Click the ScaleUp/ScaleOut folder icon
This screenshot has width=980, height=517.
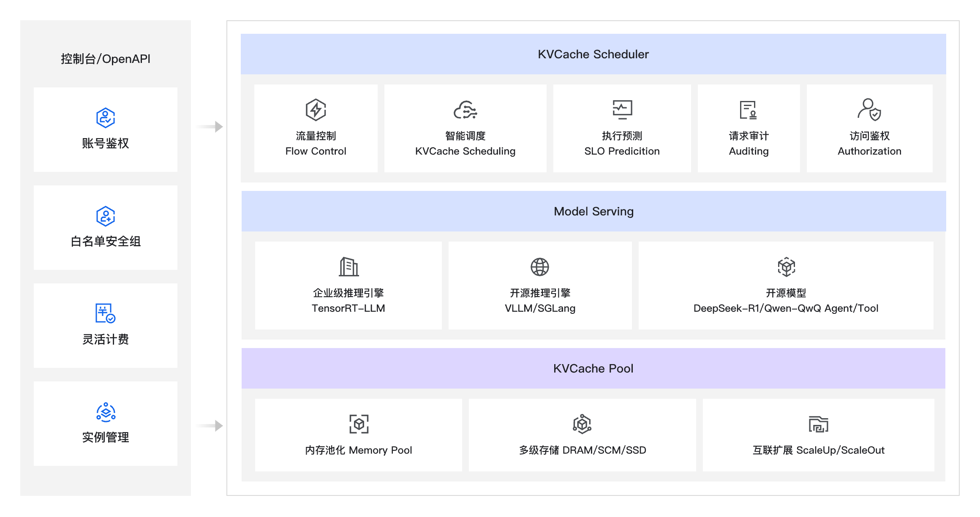pos(818,424)
